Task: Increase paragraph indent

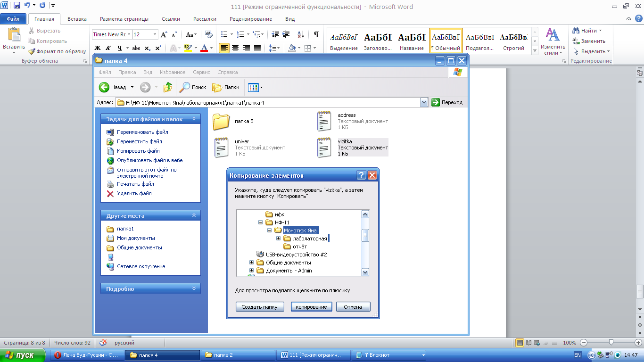Action: [x=286, y=34]
